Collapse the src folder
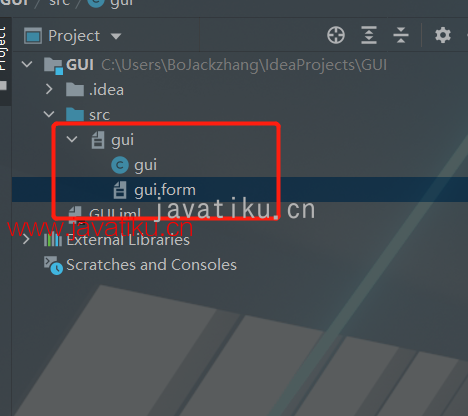468x416 pixels. 49,114
